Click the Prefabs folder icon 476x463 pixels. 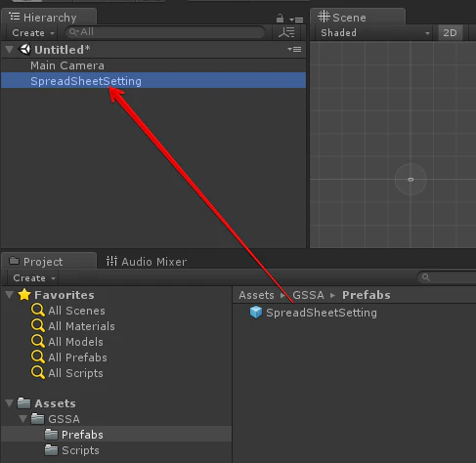tap(51, 435)
